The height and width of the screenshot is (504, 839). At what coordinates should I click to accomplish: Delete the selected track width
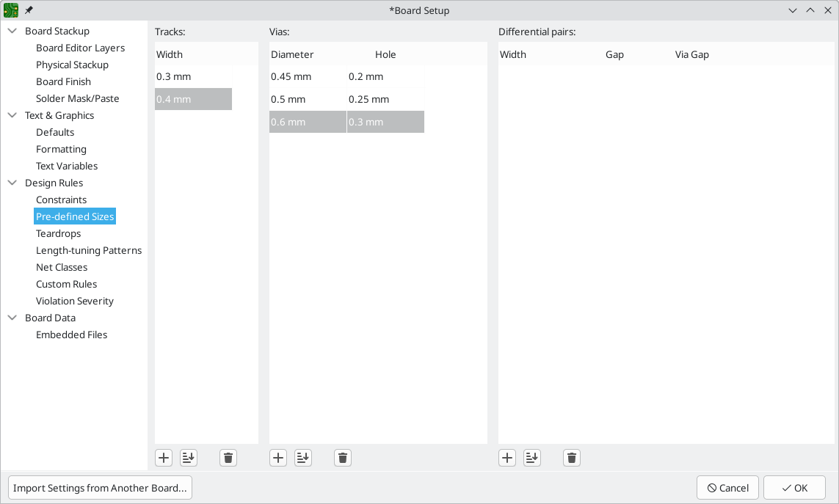(x=228, y=458)
